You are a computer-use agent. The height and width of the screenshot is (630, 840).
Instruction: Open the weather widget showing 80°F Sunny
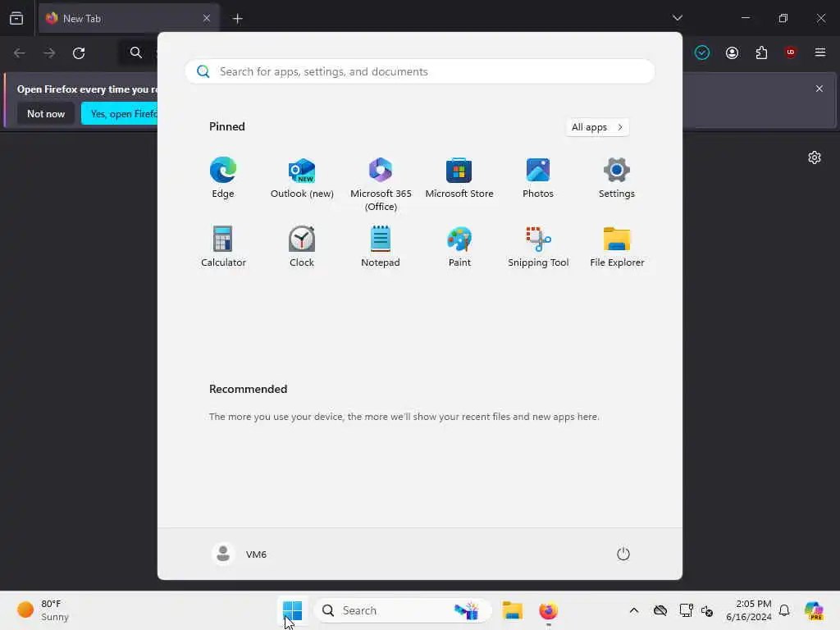pyautogui.click(x=43, y=610)
